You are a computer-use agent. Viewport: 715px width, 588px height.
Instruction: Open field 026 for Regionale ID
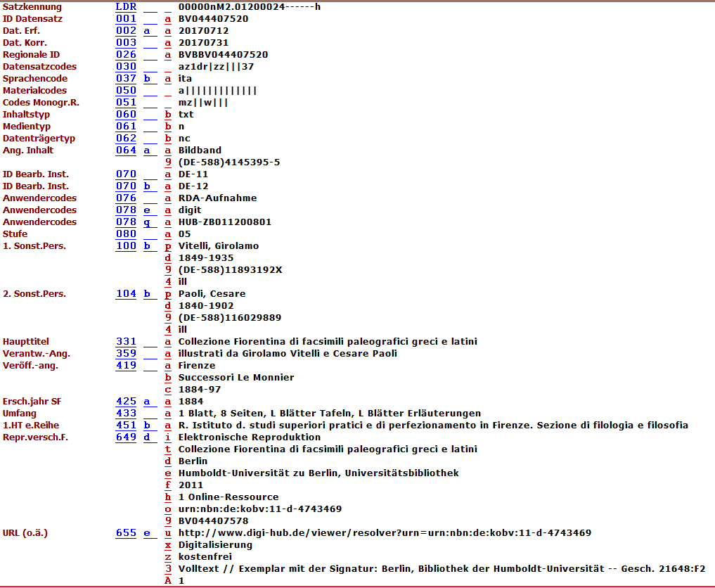pyautogui.click(x=126, y=55)
